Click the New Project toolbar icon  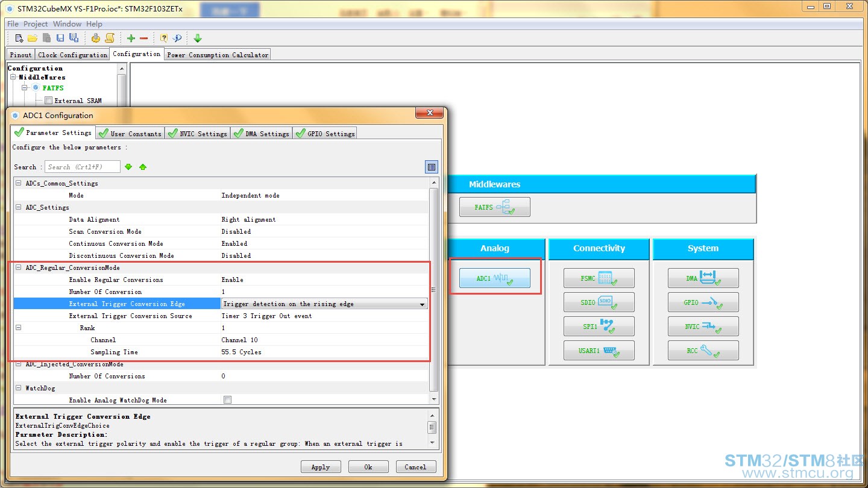click(19, 38)
